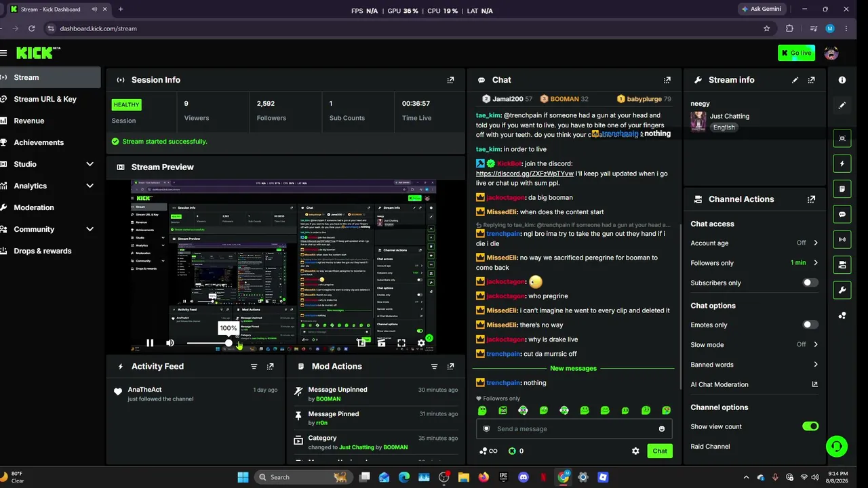This screenshot has width=868, height=488.
Task: Toggle Stream Preview widget in right strip
Action: pyautogui.click(x=842, y=138)
